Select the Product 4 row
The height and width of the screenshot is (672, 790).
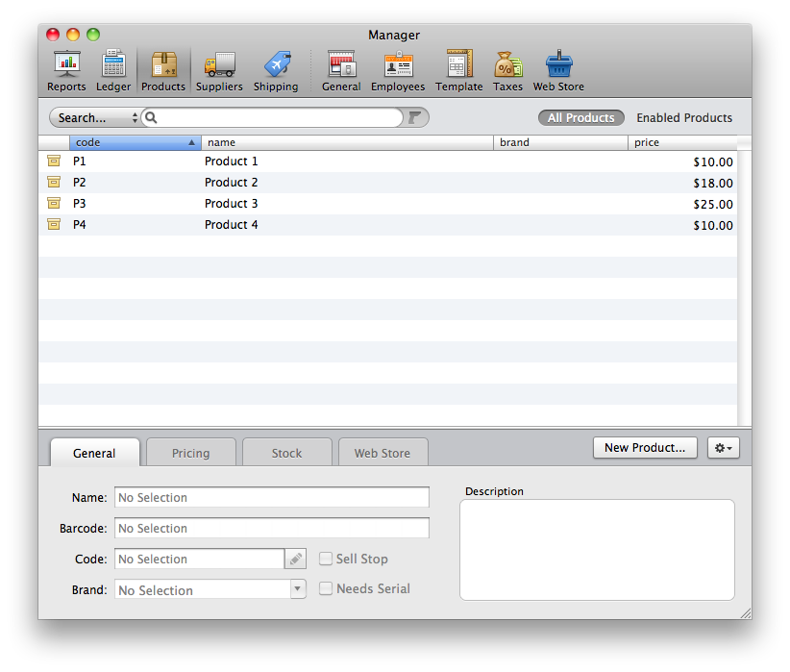click(x=388, y=225)
